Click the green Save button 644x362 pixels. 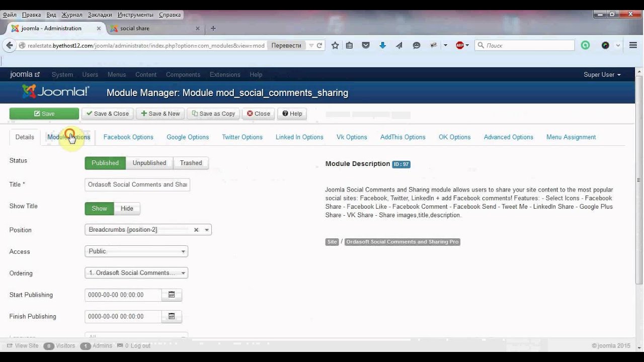44,114
